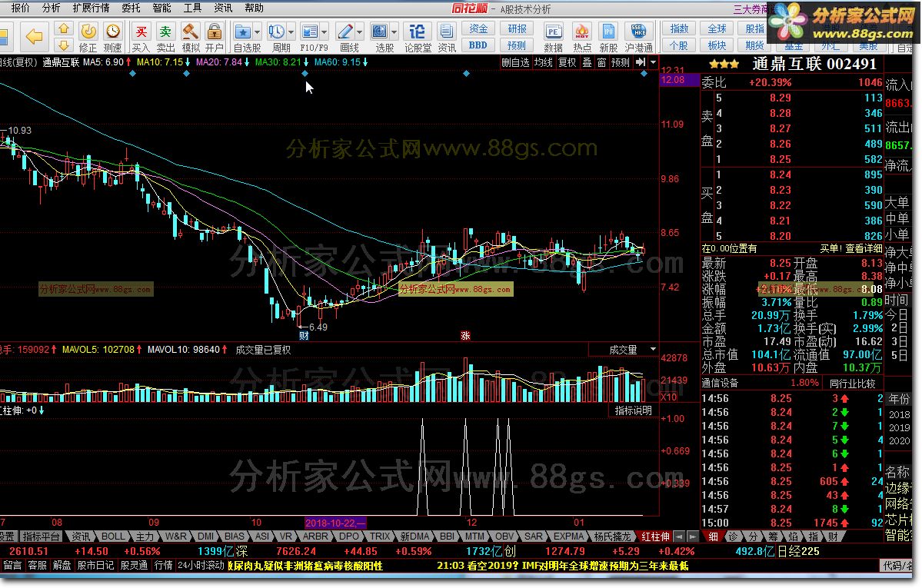Click the yellow back arrow icon
The height and width of the screenshot is (588, 922).
34,37
